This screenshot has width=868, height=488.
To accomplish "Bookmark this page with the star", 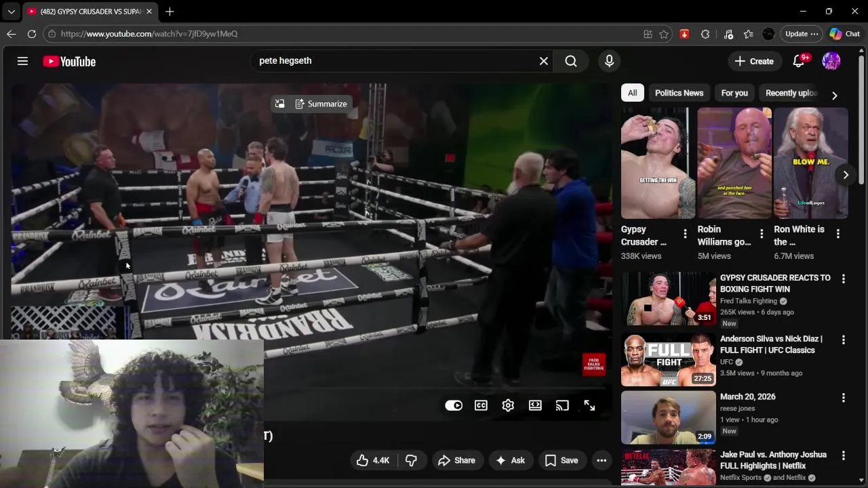I will point(664,34).
